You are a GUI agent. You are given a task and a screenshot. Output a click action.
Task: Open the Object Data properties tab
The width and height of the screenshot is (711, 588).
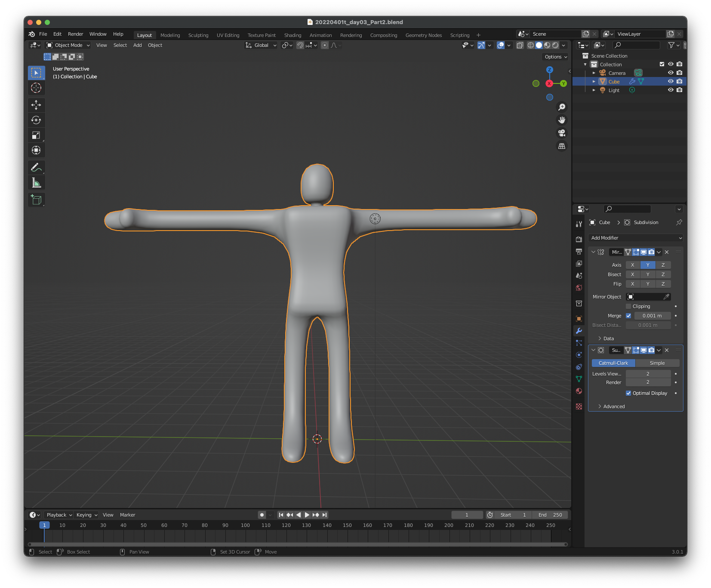tap(579, 379)
